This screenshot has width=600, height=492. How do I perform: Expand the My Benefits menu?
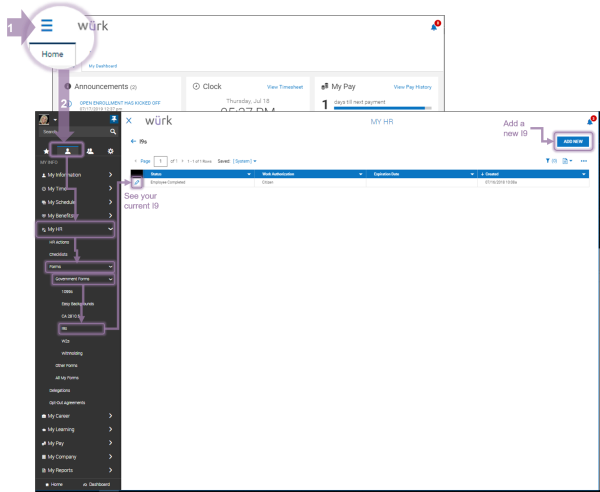tap(77, 216)
